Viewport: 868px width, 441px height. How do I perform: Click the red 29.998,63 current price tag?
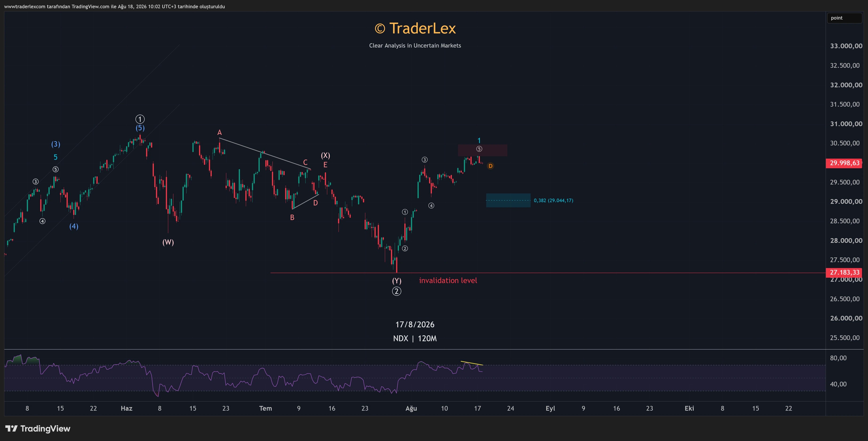pyautogui.click(x=844, y=163)
